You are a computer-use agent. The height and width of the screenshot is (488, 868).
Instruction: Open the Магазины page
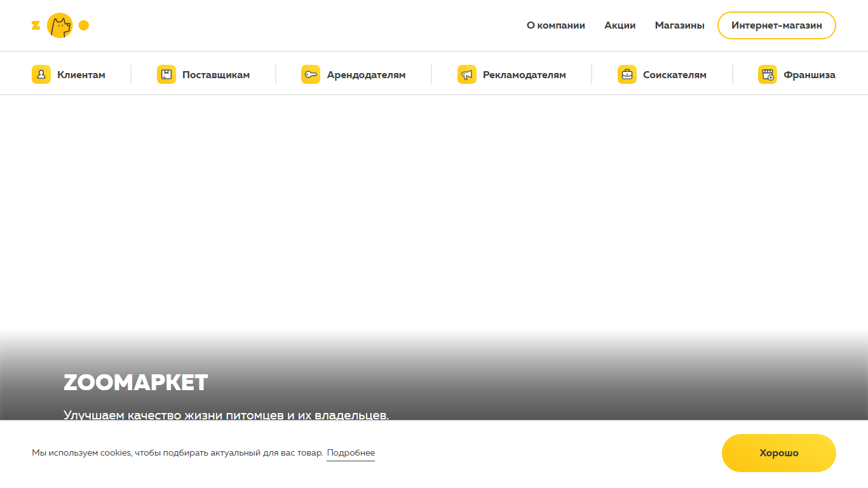tap(680, 25)
